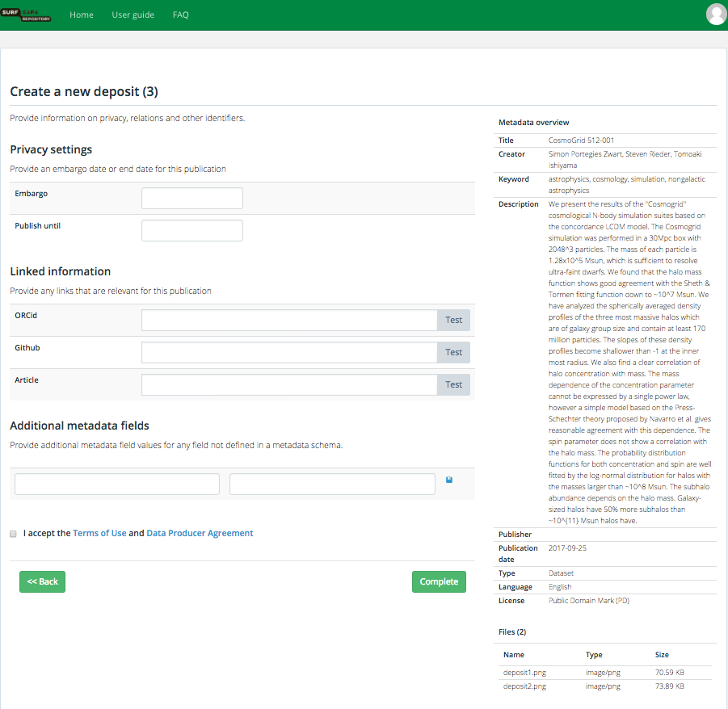
Task: Go to Home in navigation bar
Action: (82, 15)
